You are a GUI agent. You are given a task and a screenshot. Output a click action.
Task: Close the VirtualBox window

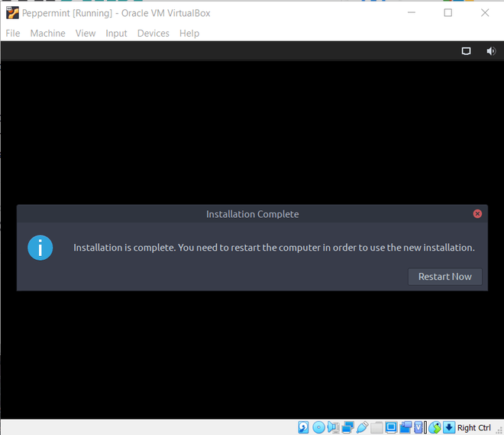pyautogui.click(x=485, y=12)
